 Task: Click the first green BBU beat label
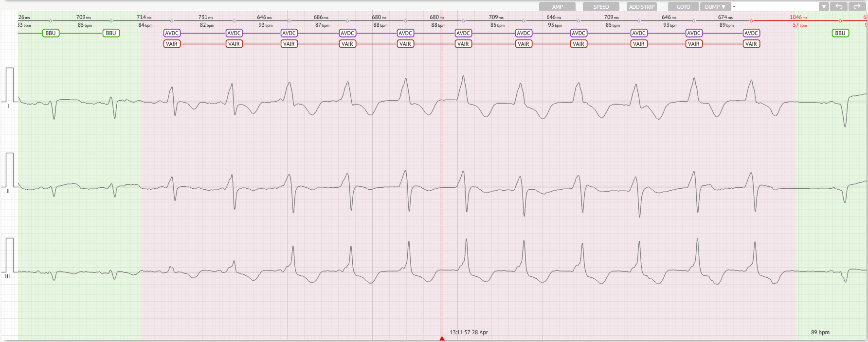point(51,33)
